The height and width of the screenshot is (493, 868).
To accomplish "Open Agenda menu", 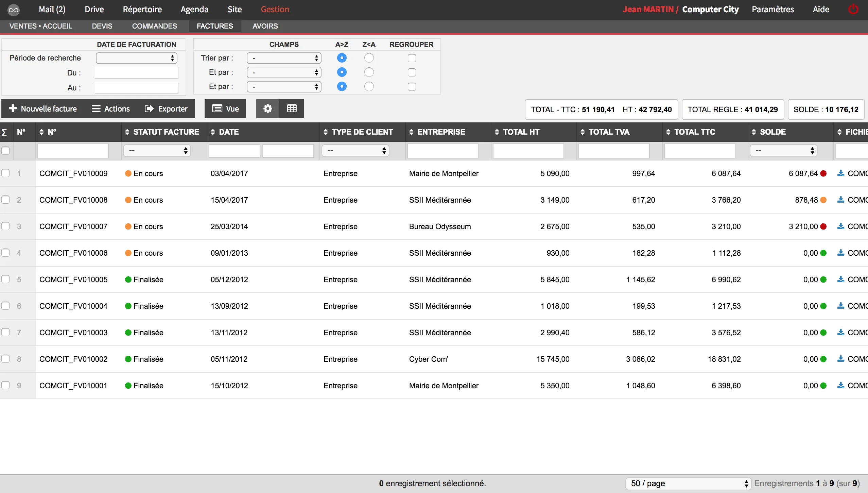I will [194, 10].
